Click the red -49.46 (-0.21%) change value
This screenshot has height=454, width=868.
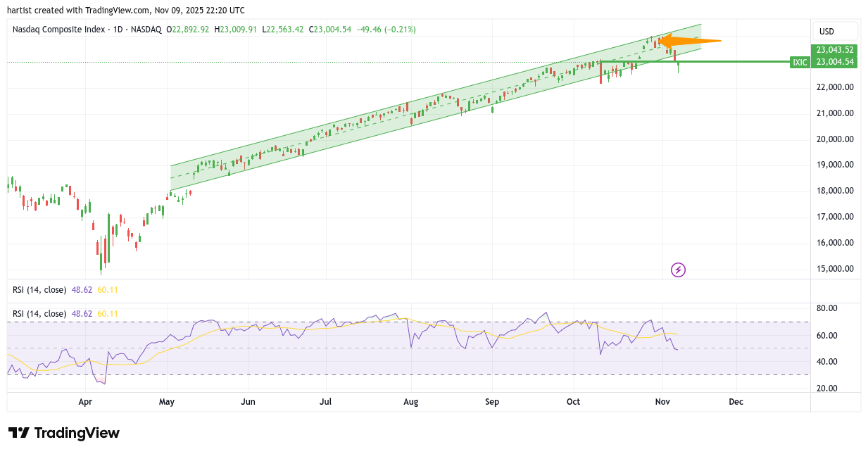386,30
